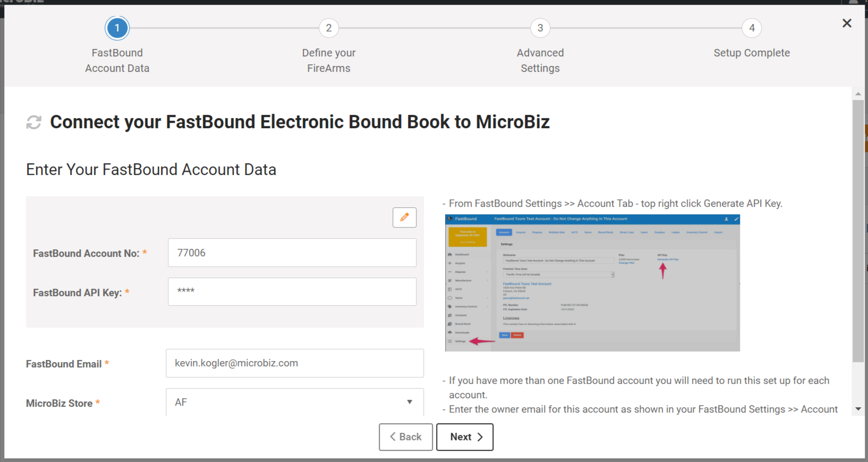The height and width of the screenshot is (462, 868).
Task: Click the 'Enter Your FastBound Account Data' heading
Action: (x=151, y=170)
